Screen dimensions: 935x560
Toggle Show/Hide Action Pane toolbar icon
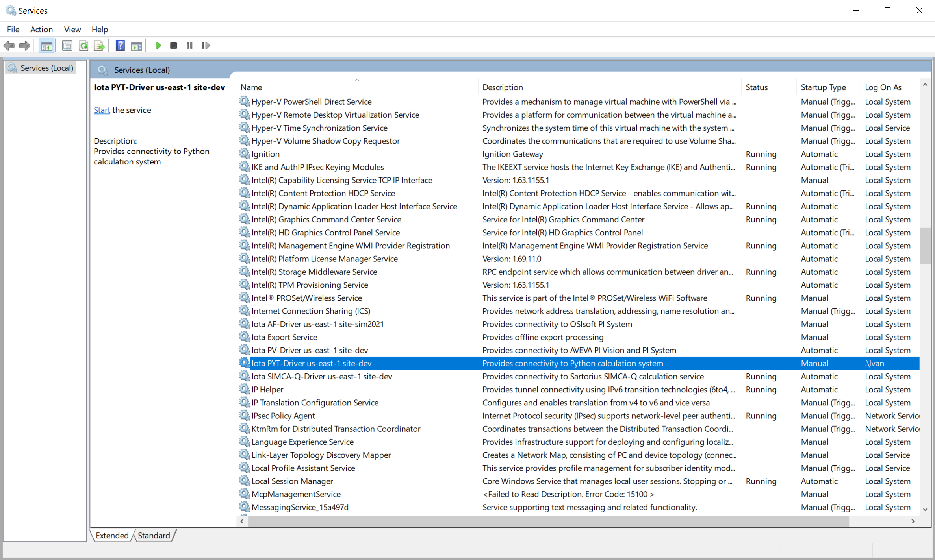point(136,46)
